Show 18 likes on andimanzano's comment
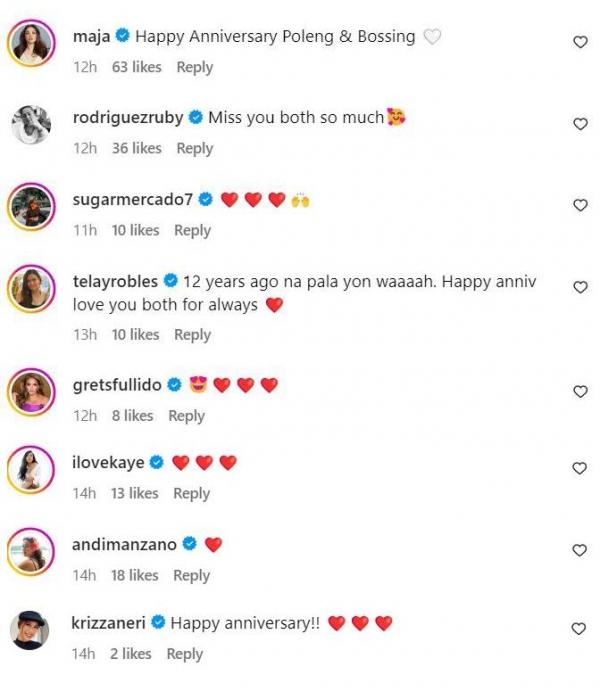Screen dimensions: 600x700 (135, 575)
